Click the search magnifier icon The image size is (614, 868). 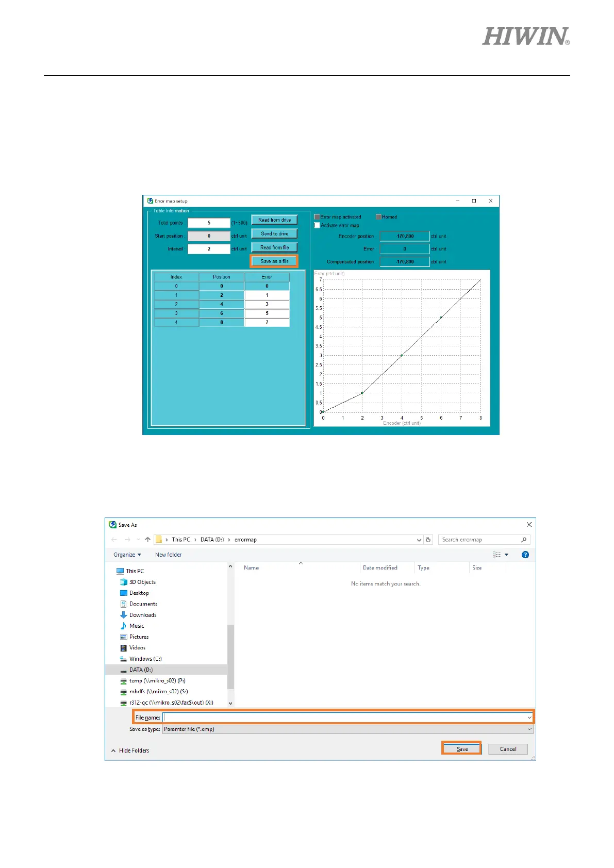tap(524, 540)
